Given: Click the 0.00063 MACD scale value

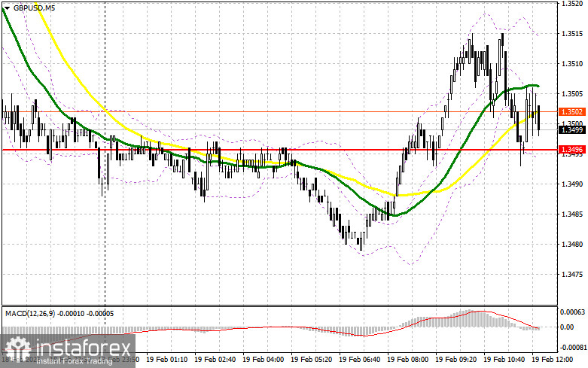Looking at the screenshot, I should [572, 312].
